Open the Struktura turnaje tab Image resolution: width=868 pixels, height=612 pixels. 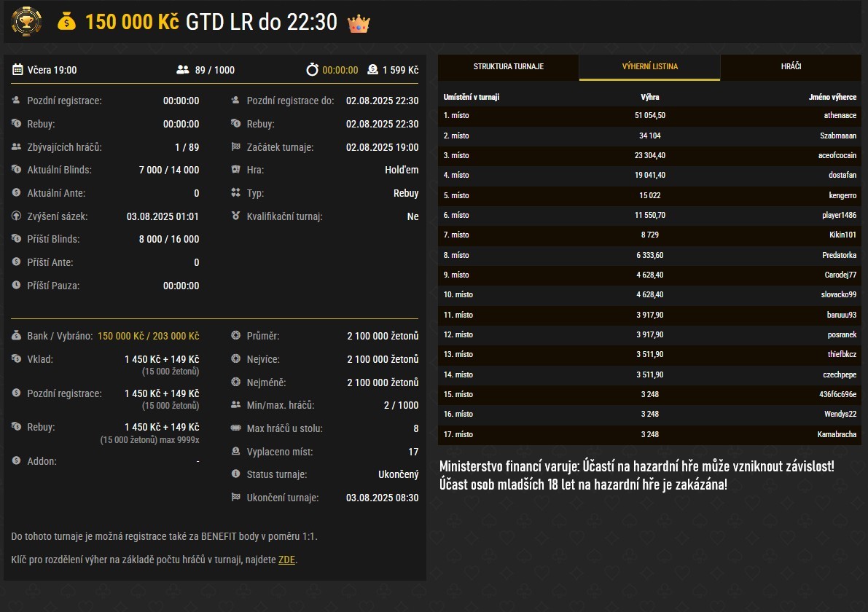(508, 67)
